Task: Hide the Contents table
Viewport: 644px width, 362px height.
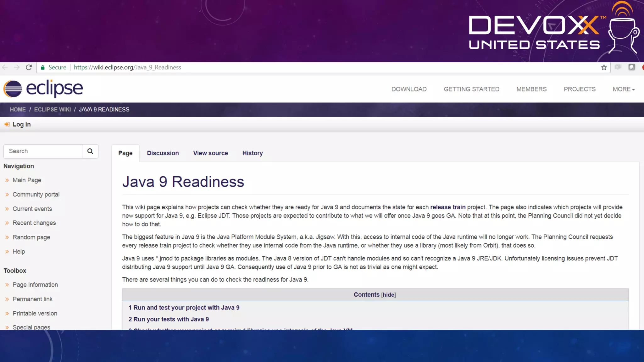Action: click(x=388, y=295)
